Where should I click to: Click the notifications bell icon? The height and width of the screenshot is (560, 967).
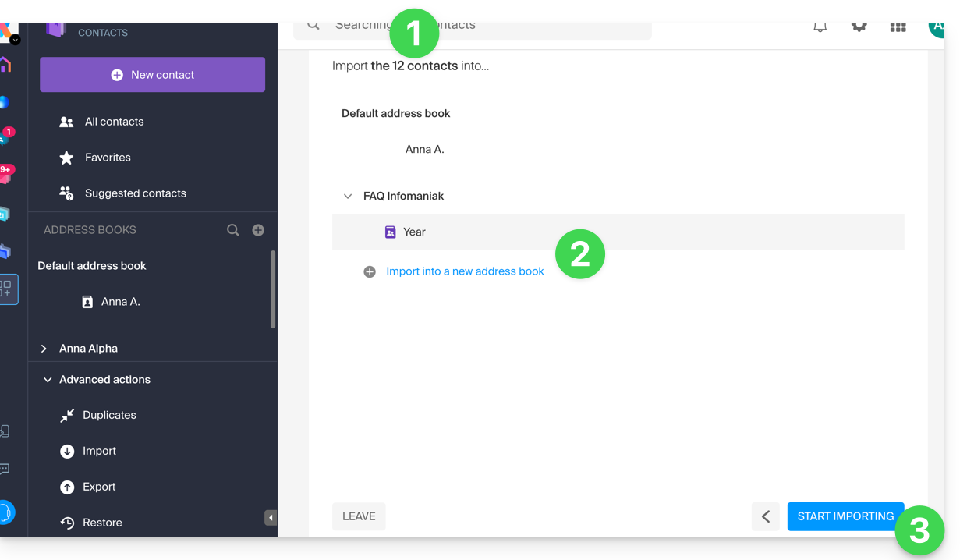[820, 27]
